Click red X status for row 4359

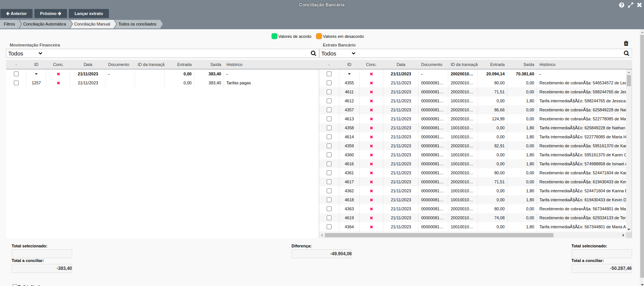pyautogui.click(x=371, y=146)
